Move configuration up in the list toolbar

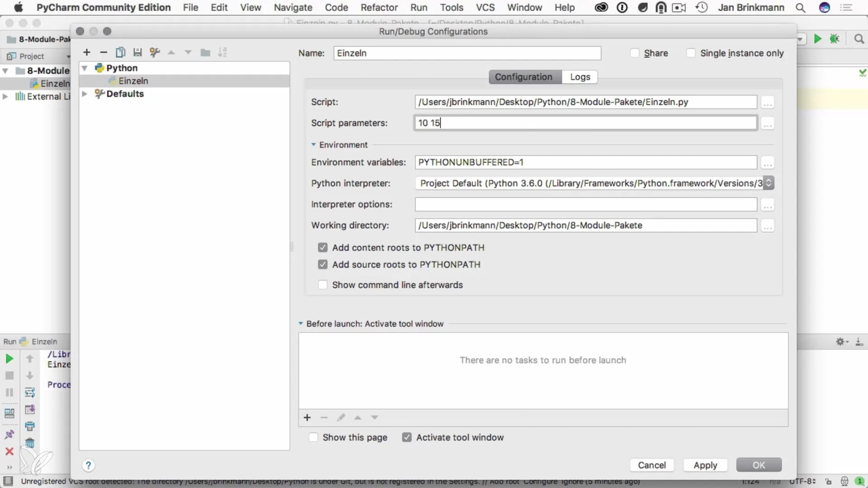pos(171,52)
